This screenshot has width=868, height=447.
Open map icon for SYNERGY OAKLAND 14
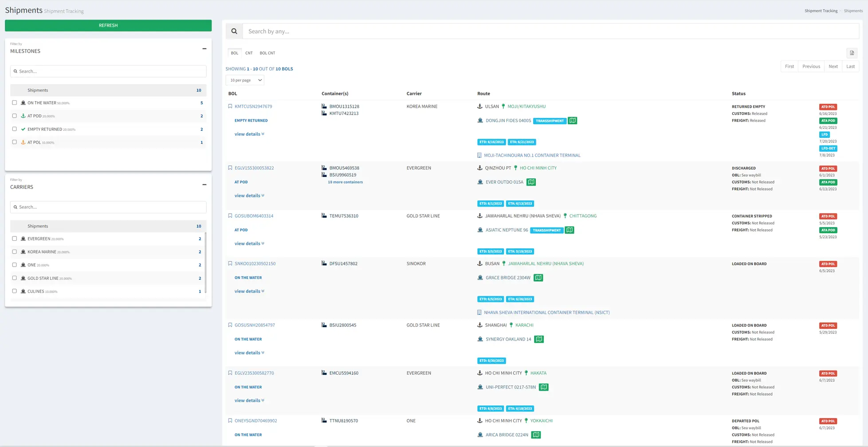tap(539, 339)
